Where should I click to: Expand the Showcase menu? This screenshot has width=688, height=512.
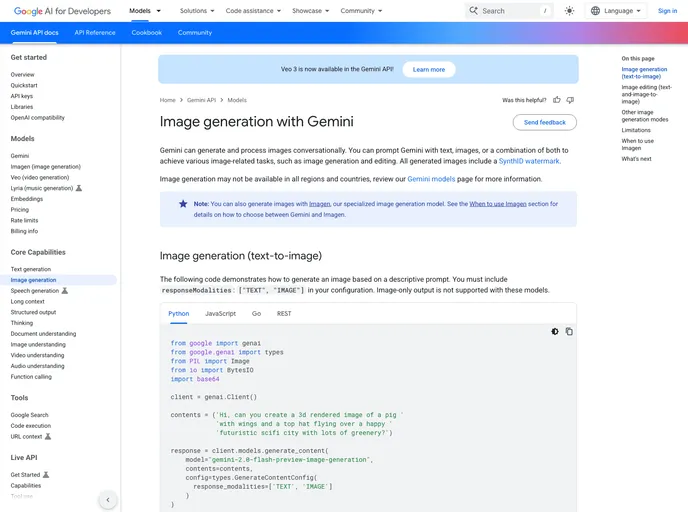tap(311, 11)
